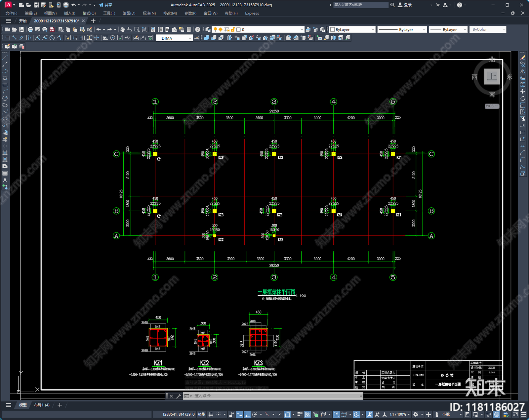
Task: Click the ViewCube top face 上
Action: click(x=492, y=77)
